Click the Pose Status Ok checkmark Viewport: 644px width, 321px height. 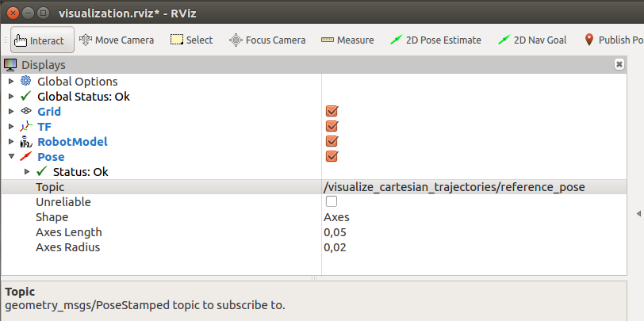tap(41, 171)
